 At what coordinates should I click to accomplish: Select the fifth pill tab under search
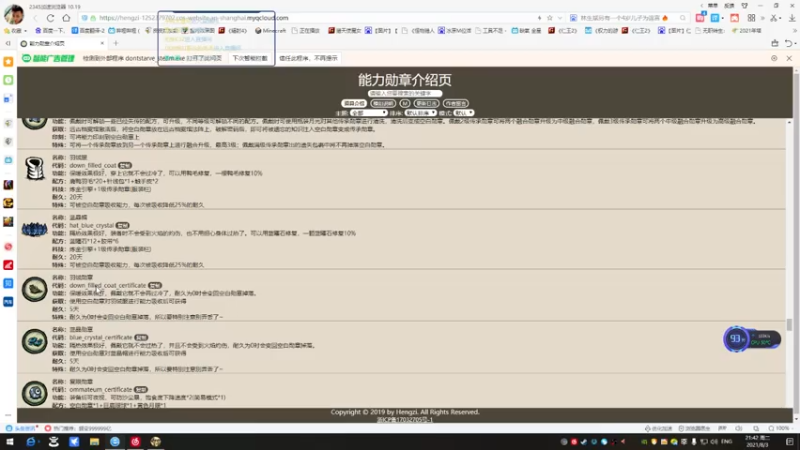click(456, 103)
